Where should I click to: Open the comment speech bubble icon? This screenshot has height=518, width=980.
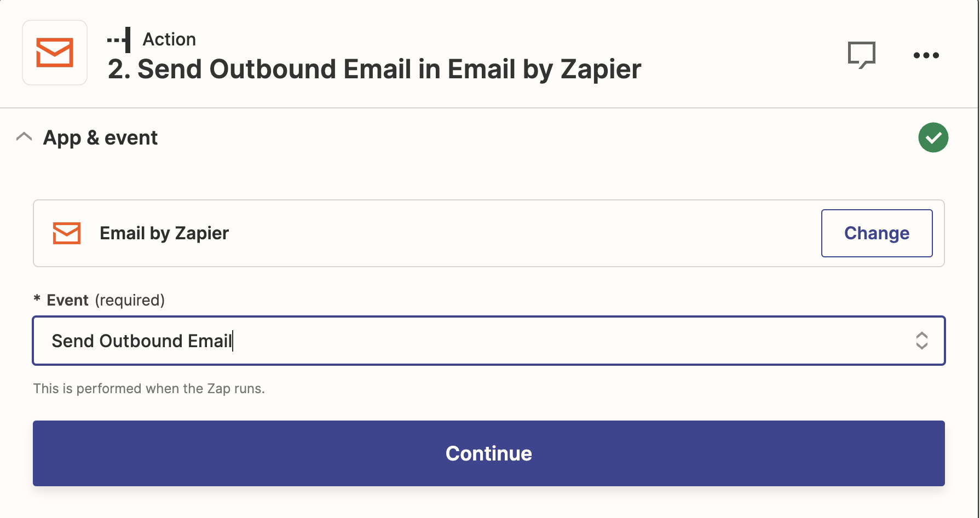coord(862,55)
